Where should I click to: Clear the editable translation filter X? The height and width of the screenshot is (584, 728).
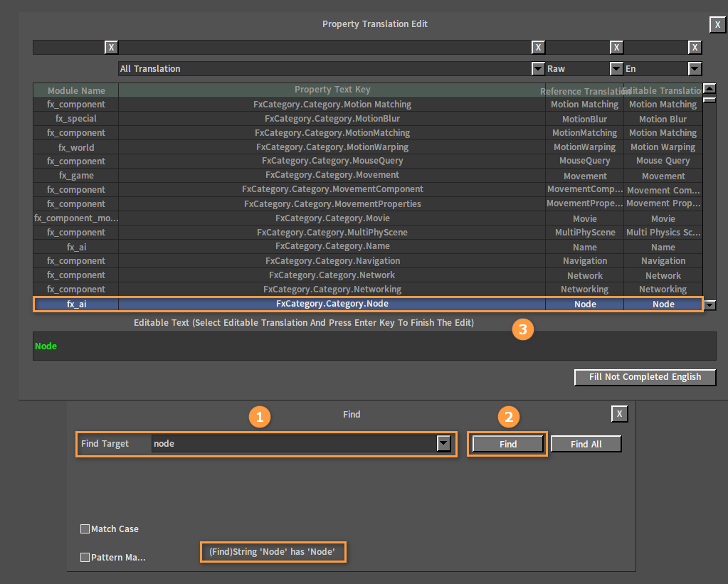[695, 48]
